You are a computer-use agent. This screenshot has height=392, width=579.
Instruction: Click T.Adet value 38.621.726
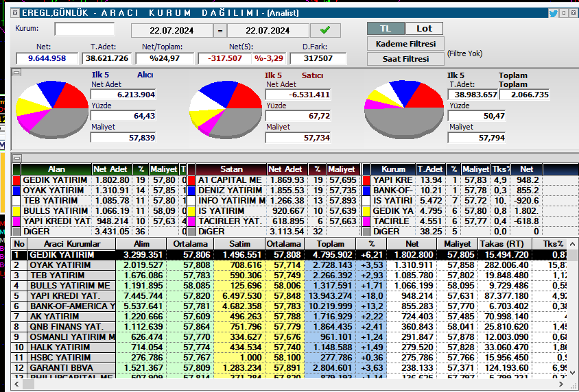pos(107,59)
